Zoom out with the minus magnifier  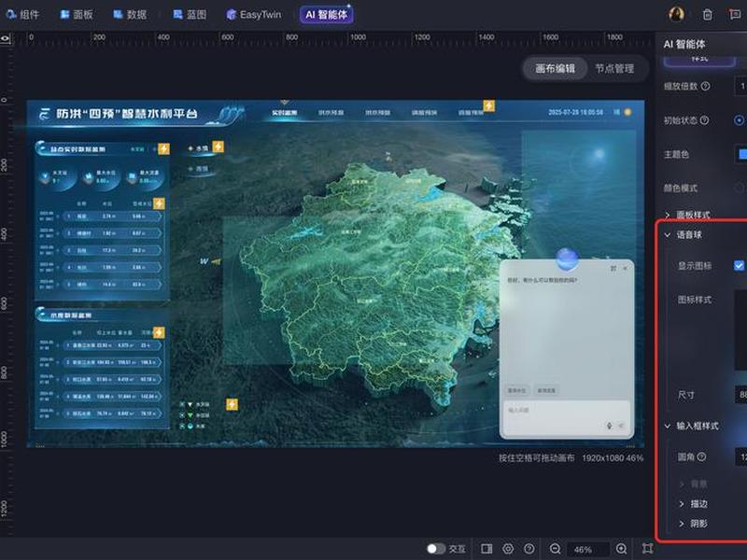pos(555,549)
